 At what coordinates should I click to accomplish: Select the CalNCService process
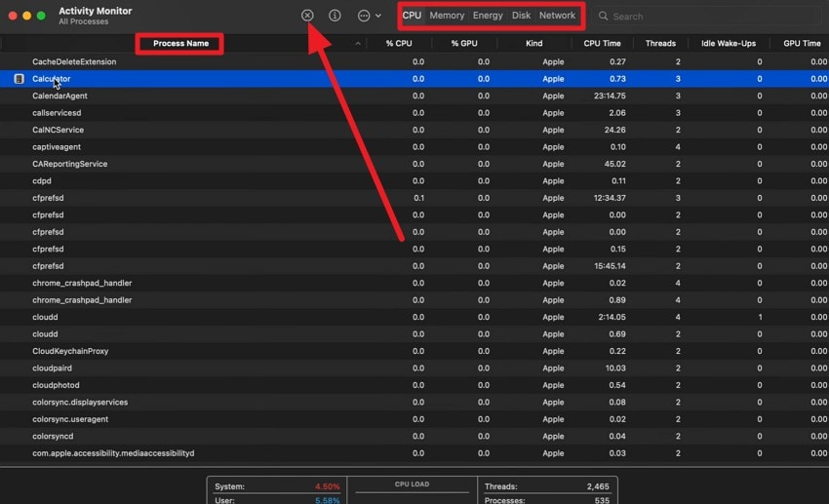pos(414,130)
